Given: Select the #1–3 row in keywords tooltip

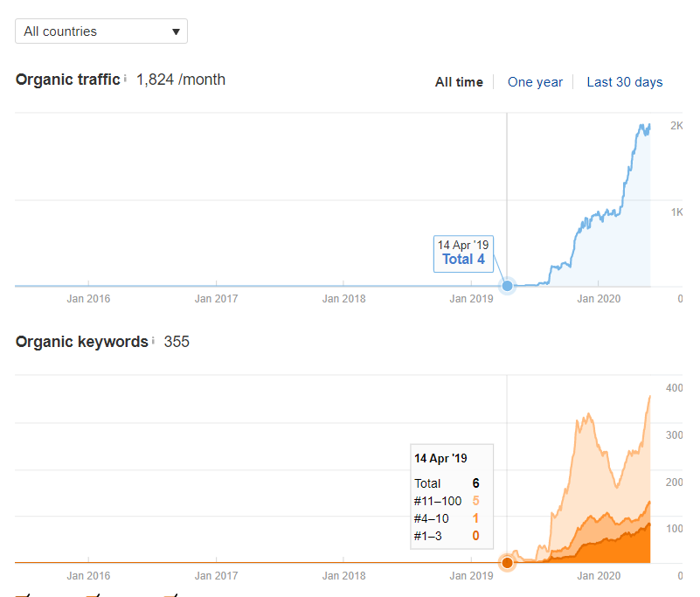Looking at the screenshot, I should (x=447, y=536).
